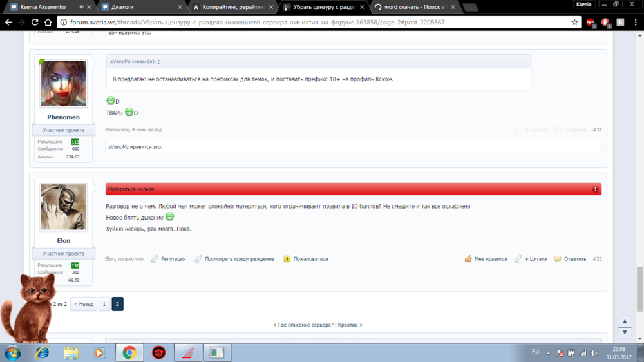Screen dimensions: 644x362
Task: Open RU language selector in system tray
Action: coord(535,352)
